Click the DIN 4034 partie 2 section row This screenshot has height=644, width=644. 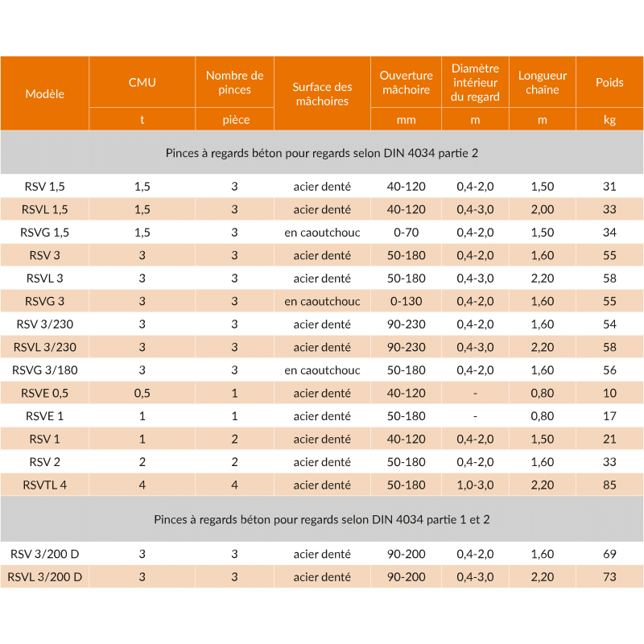click(322, 152)
